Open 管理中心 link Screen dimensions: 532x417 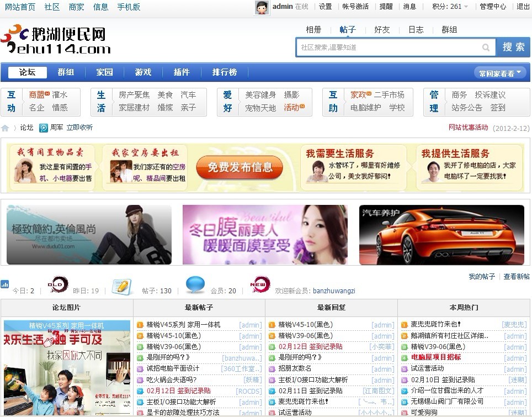coord(493,7)
